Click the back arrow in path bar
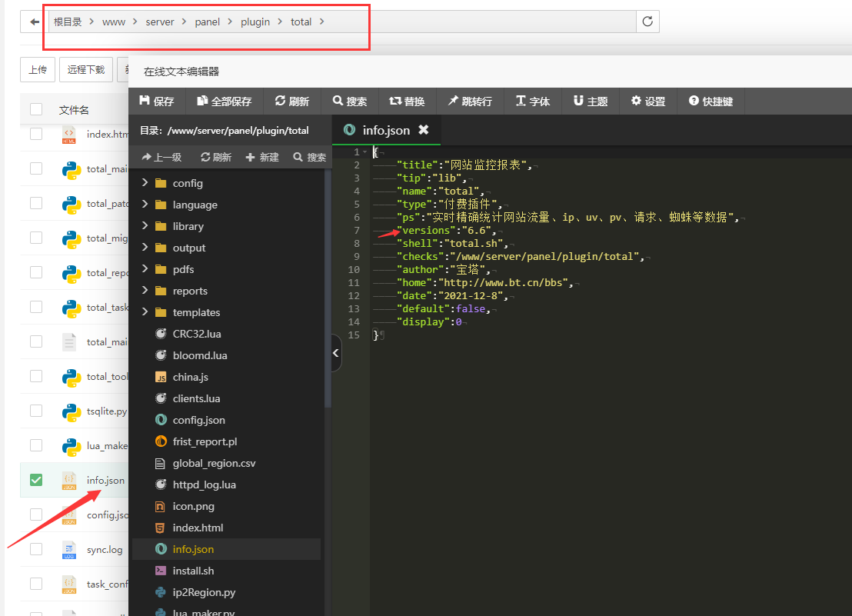Screen dimensions: 852x616 35,22
